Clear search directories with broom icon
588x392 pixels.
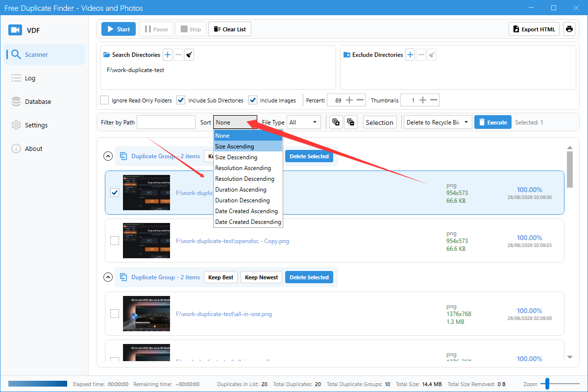tap(189, 55)
